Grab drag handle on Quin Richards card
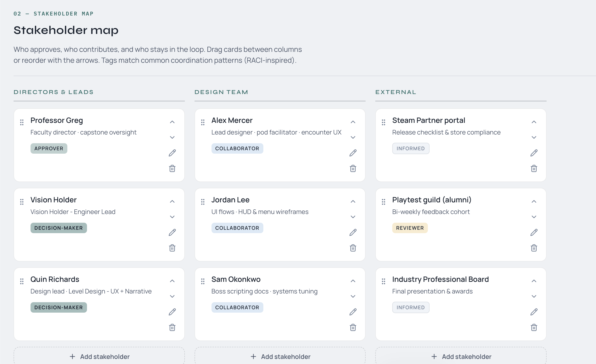Viewport: 596px width, 364px height. point(22,281)
